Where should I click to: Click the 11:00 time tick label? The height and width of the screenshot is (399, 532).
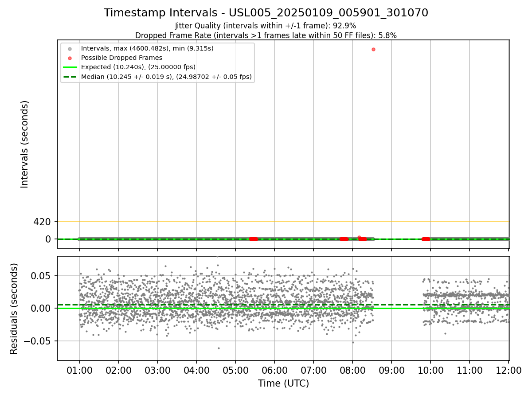tap(469, 370)
